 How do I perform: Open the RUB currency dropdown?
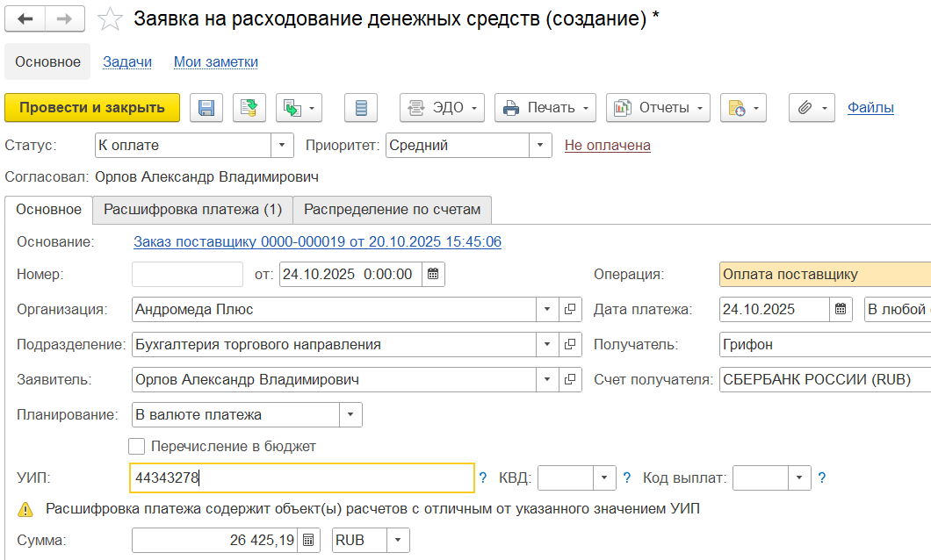tap(398, 540)
